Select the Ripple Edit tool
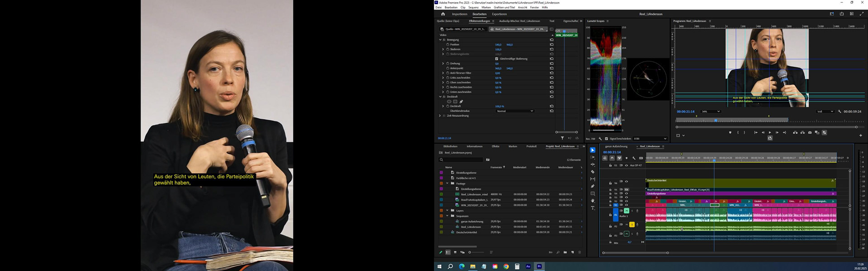This screenshot has width=868, height=271. [x=593, y=164]
